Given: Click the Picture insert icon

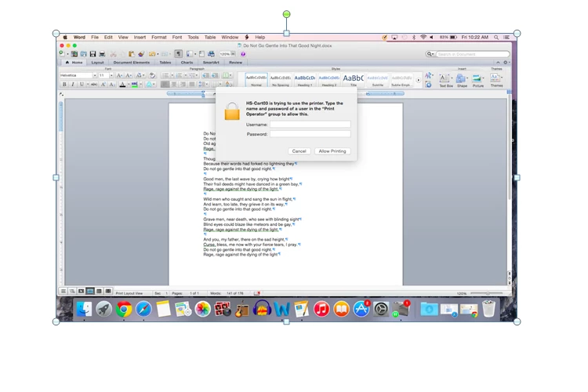Looking at the screenshot, I should click(x=477, y=78).
